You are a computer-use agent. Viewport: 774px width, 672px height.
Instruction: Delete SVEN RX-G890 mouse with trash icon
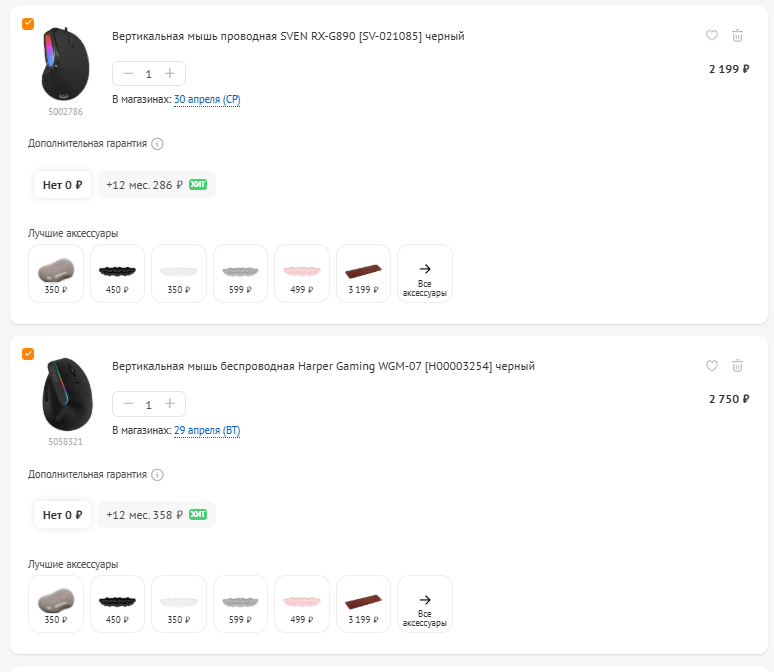click(x=737, y=36)
